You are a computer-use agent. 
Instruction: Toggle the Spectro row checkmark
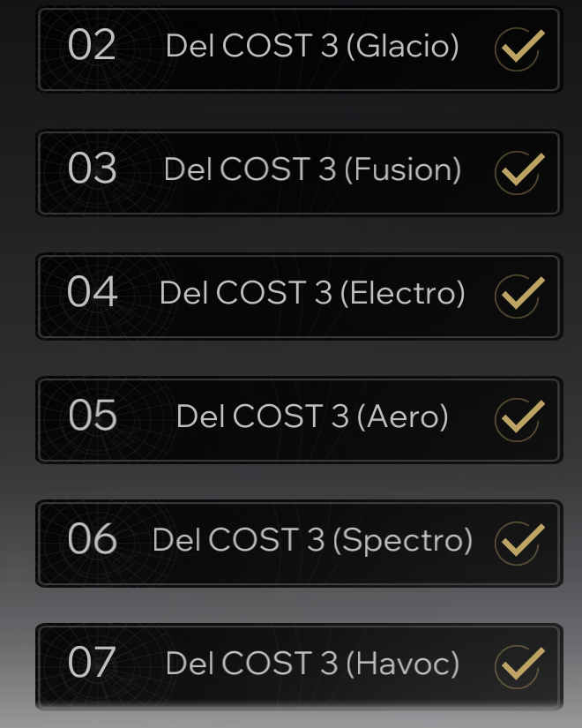pos(519,541)
